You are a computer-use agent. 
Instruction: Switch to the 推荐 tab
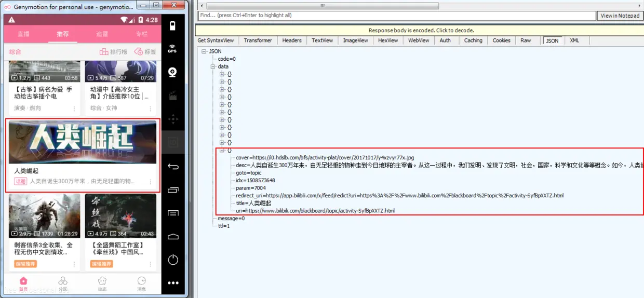tap(63, 34)
